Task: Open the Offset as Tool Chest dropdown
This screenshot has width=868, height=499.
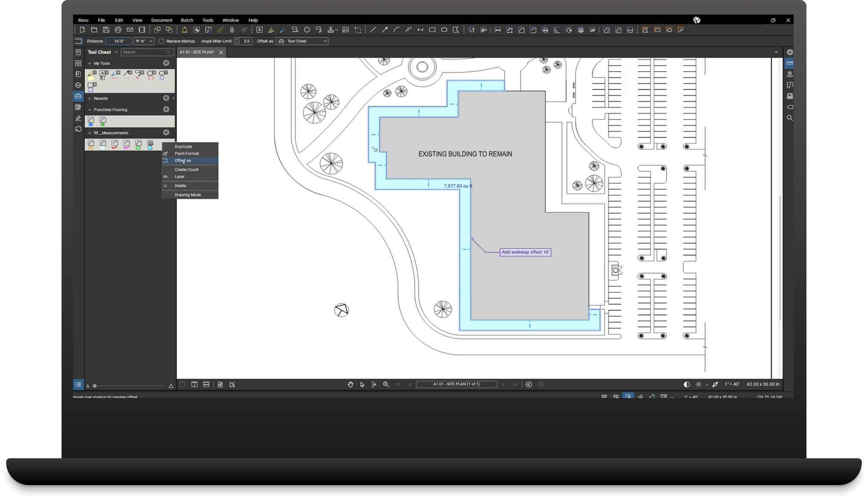Action: point(302,41)
